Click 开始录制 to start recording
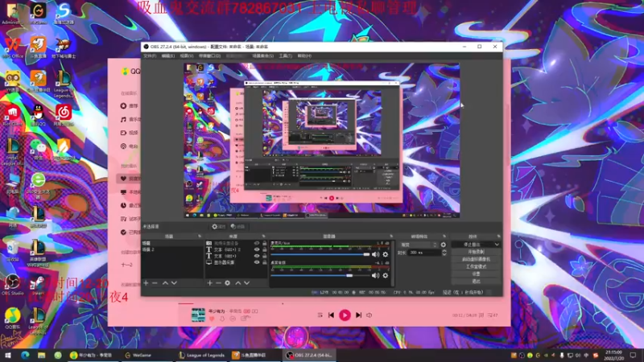Viewport: 644px width, 362px height. coord(476,252)
